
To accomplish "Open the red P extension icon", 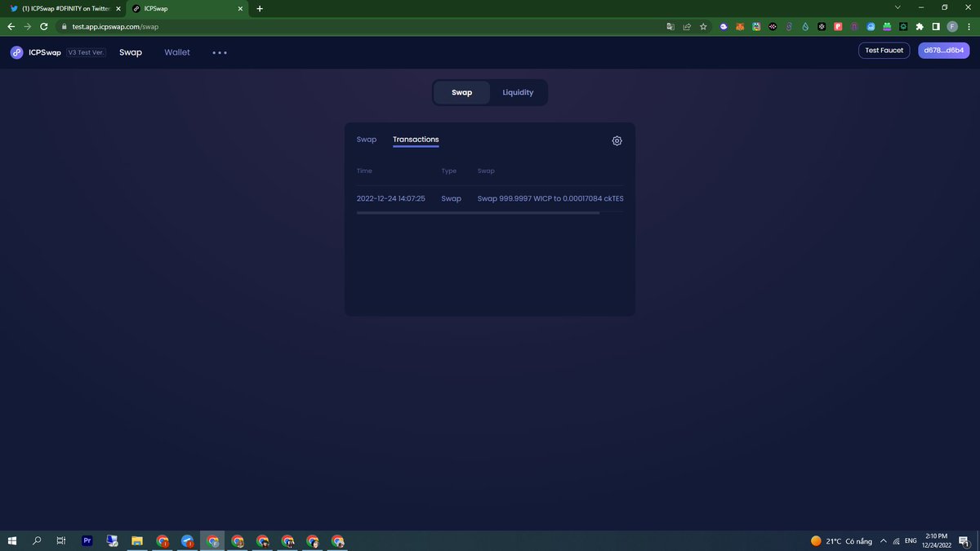I will (x=838, y=26).
